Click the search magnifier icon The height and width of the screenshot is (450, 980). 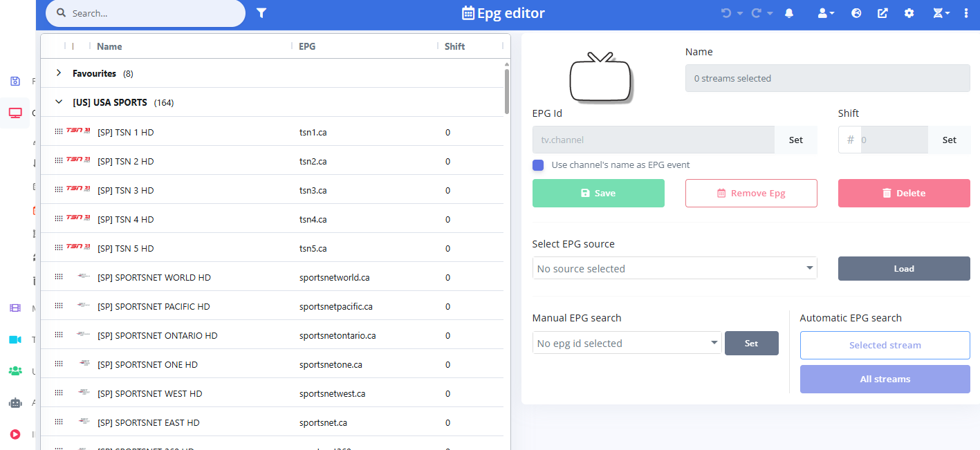(x=61, y=13)
